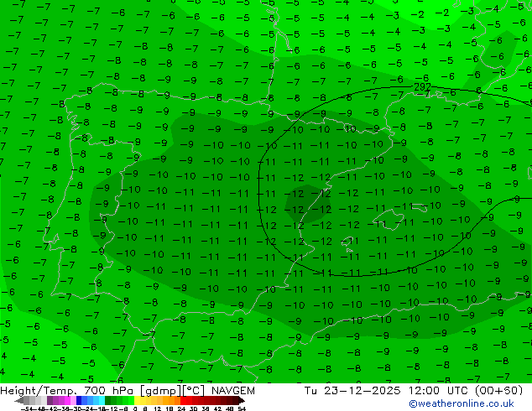
Task: Click the NAVGEM model name in caption
Action: click(x=233, y=391)
